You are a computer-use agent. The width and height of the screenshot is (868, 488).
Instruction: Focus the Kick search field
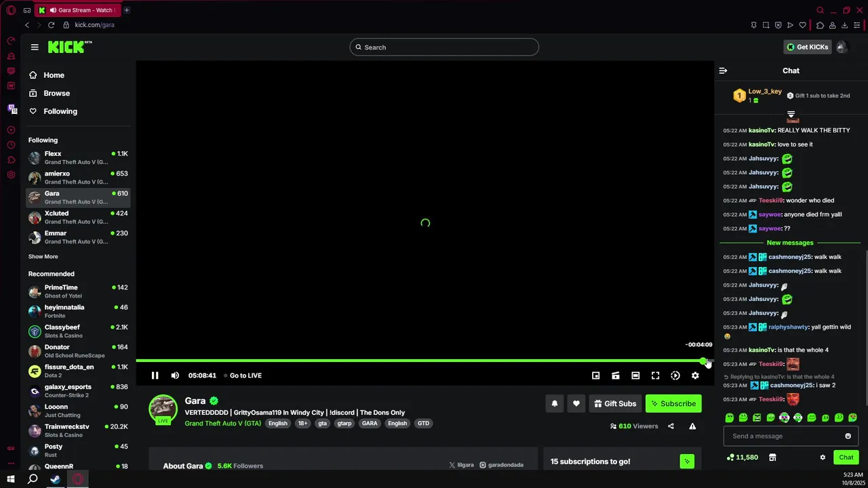click(x=444, y=47)
